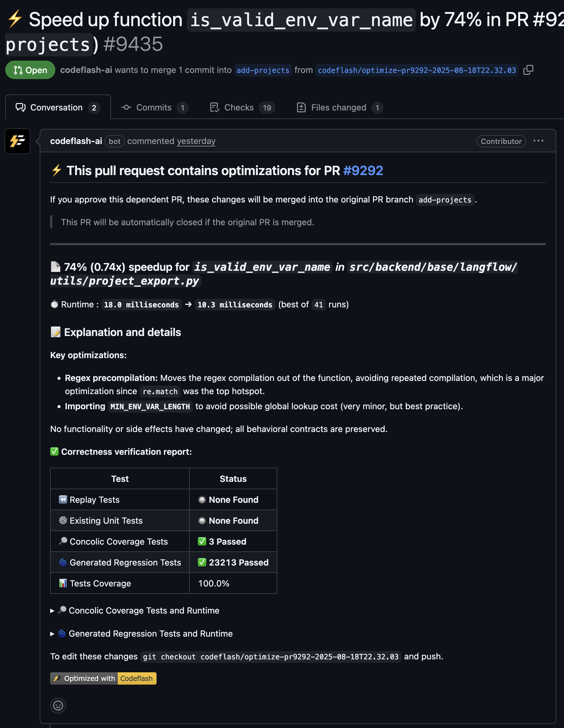Click the git pull request icon in Open badge
Viewport: 564px width, 728px height.
(18, 70)
